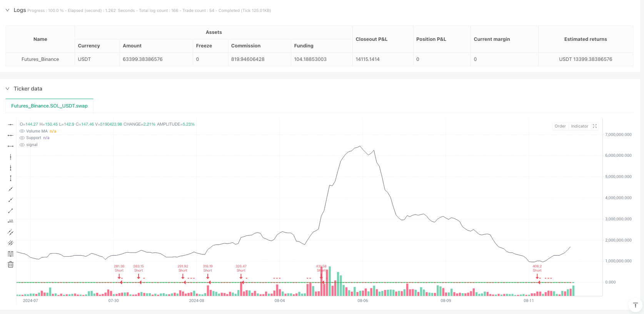
Task: Open the Indicator menu on chart
Action: click(579, 126)
